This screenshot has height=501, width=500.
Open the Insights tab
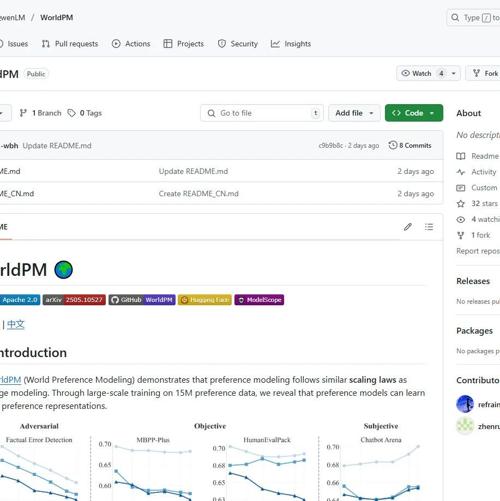coord(291,44)
